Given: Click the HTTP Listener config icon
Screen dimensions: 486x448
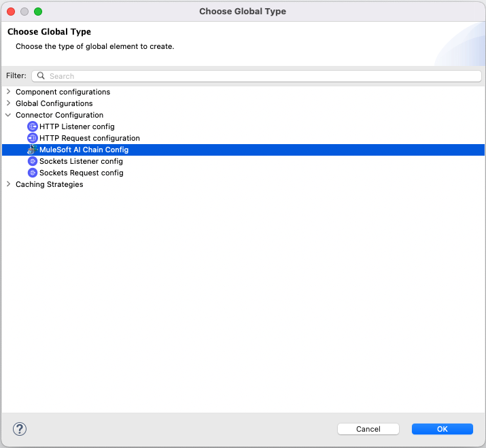Looking at the screenshot, I should [x=32, y=126].
